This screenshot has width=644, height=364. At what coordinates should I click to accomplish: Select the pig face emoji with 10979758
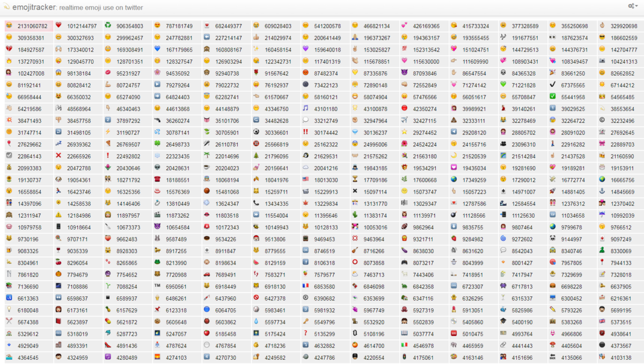tap(9, 226)
